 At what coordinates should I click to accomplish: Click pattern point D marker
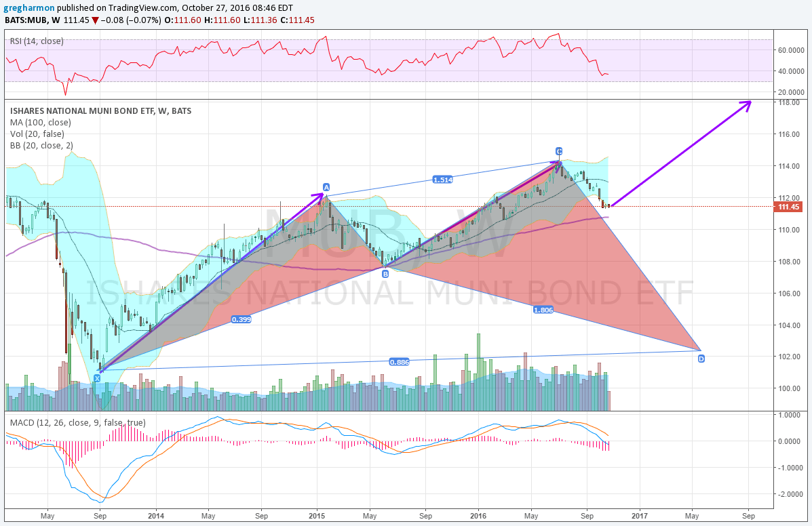coord(701,359)
